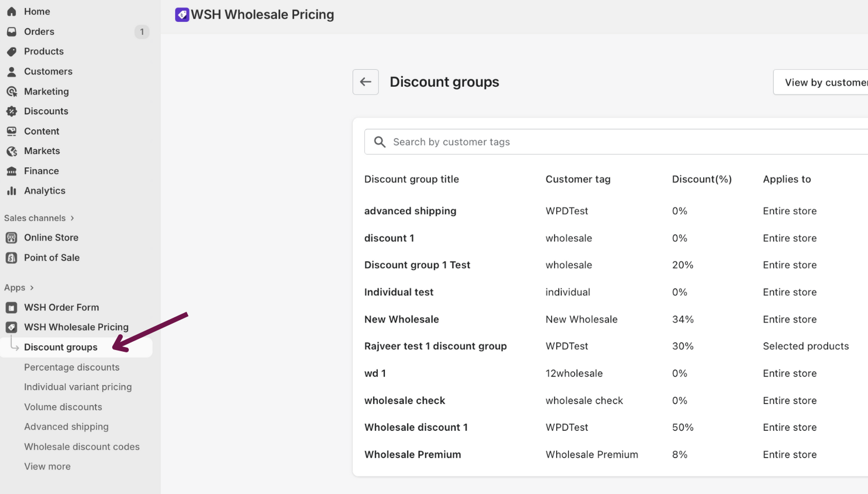Click View more under WSH Wholesale Pricing

[x=47, y=466]
